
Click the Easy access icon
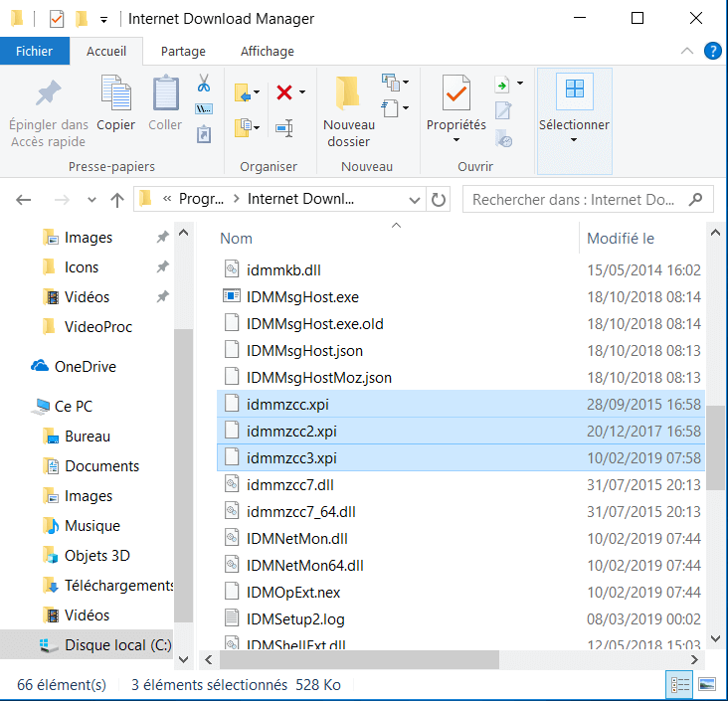pos(390,108)
